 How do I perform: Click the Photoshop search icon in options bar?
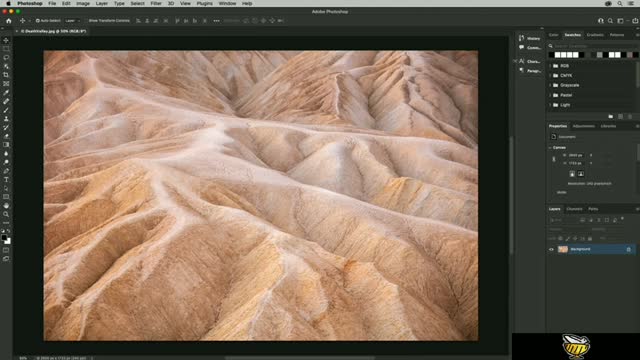[610, 21]
